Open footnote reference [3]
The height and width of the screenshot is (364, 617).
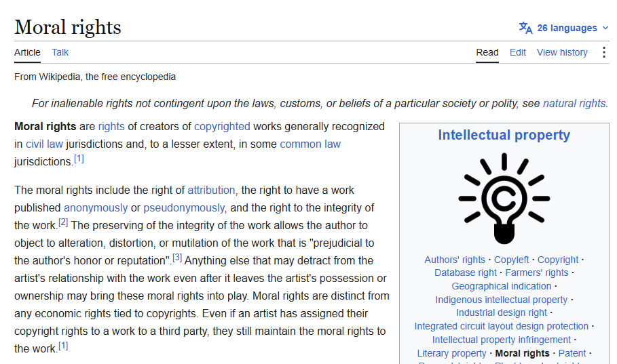tap(177, 258)
